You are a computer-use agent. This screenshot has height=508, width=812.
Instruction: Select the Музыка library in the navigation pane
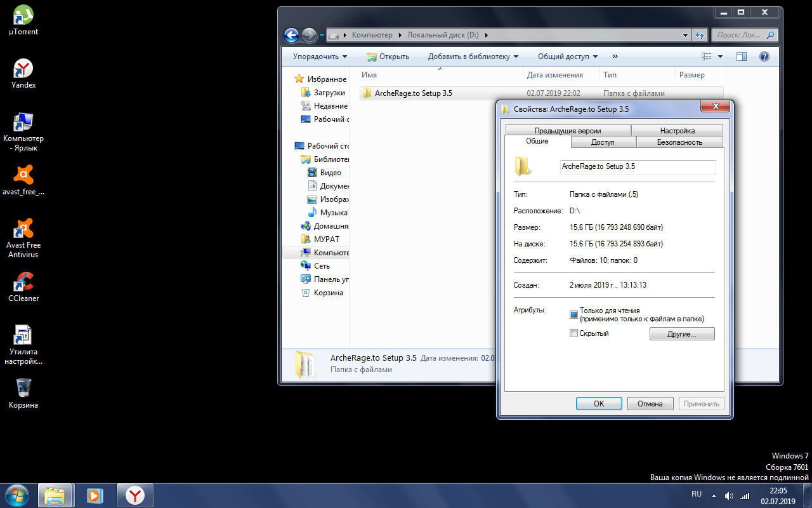(327, 213)
